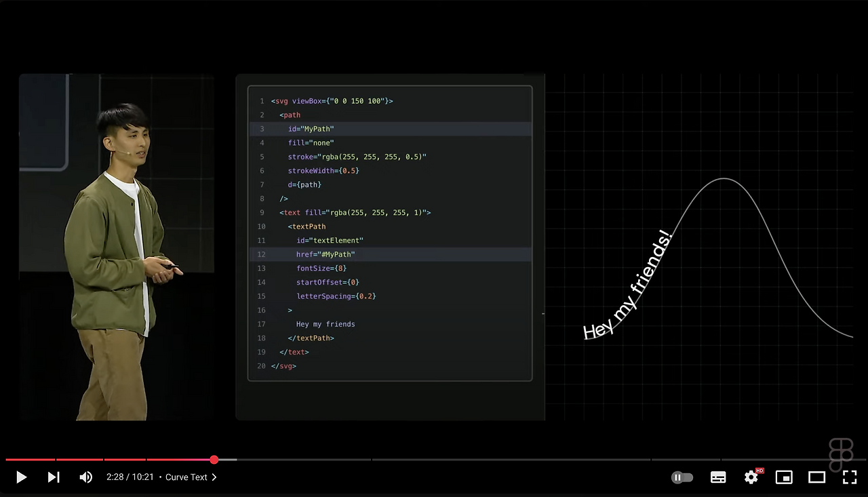This screenshot has height=497, width=868.
Task: Grab the round red playback scrubber
Action: (214, 460)
